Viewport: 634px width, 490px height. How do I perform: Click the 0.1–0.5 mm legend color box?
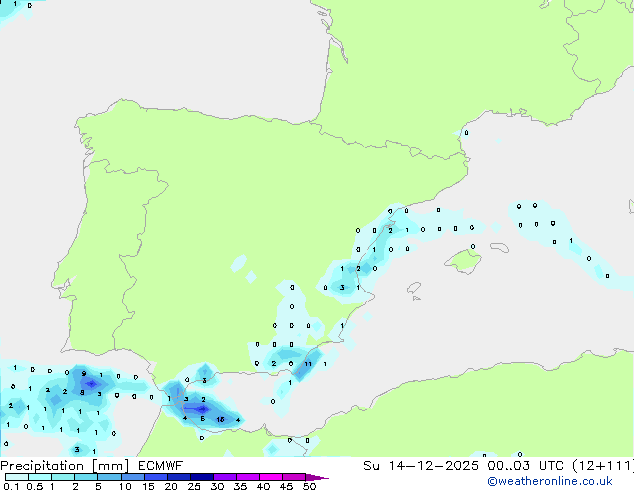[17, 477]
